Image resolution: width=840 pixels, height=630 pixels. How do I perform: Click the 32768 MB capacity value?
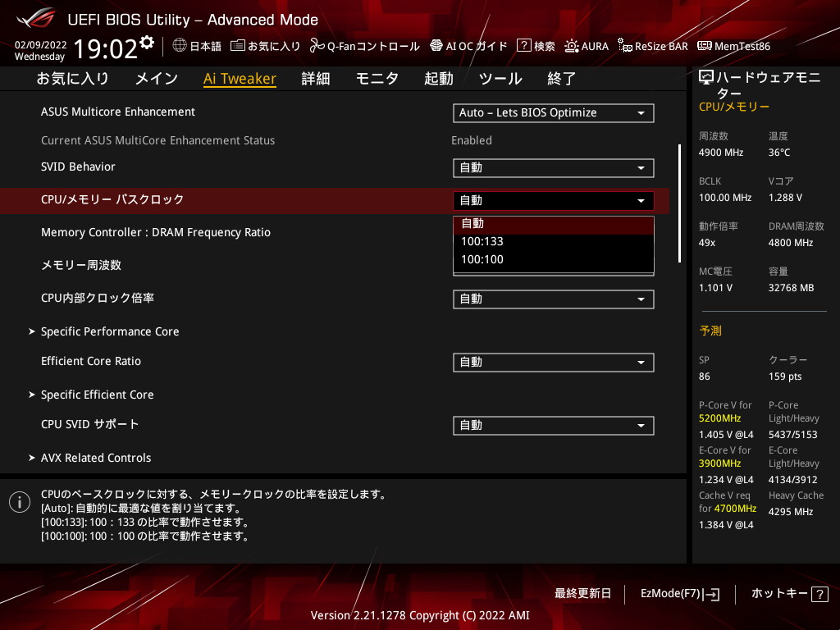[792, 288]
